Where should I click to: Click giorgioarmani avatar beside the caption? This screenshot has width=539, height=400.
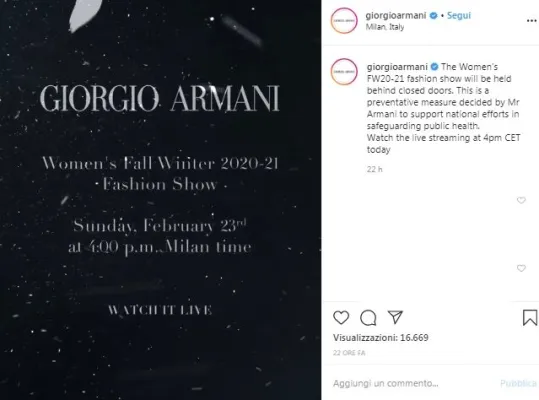344,71
